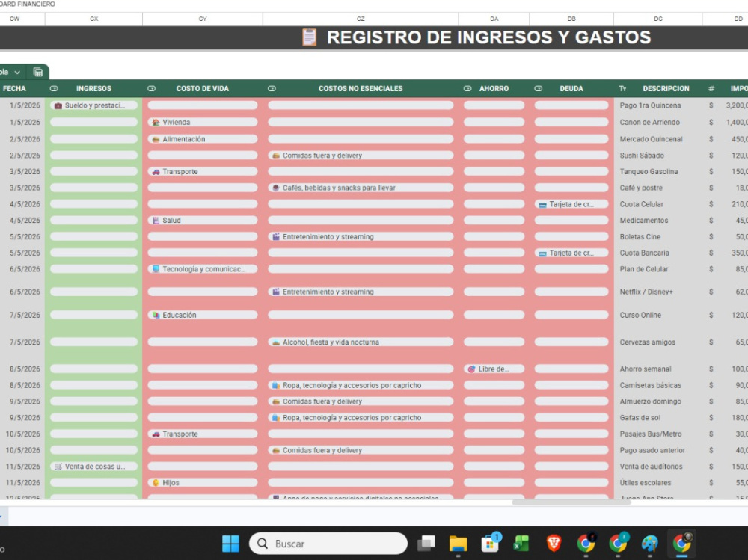Select the COSTOS NO ESENCIALES column header
The width and height of the screenshot is (748, 560).
point(361,89)
